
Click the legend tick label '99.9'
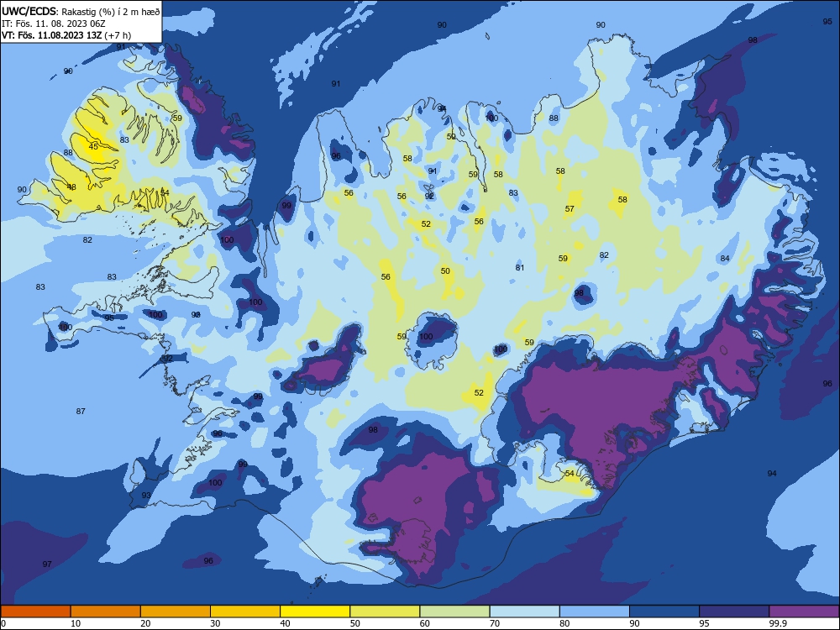[x=778, y=623]
